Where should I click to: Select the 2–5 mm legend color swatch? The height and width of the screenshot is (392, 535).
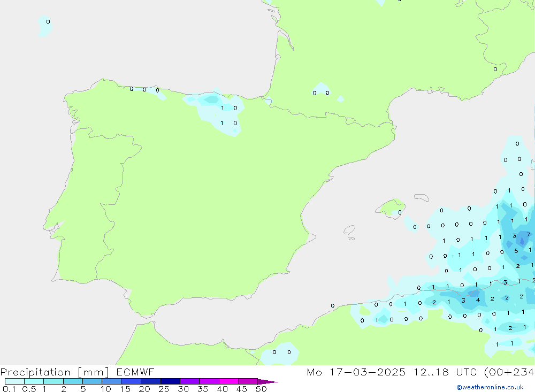pos(73,381)
